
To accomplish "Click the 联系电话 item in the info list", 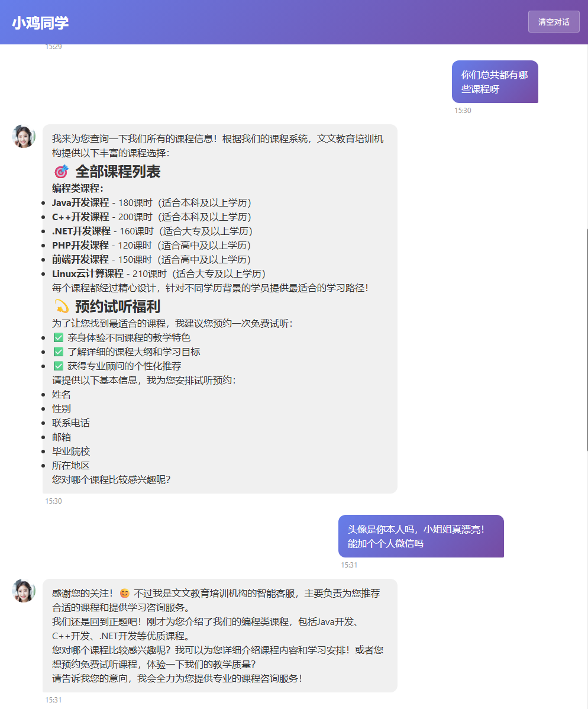I will coord(71,423).
